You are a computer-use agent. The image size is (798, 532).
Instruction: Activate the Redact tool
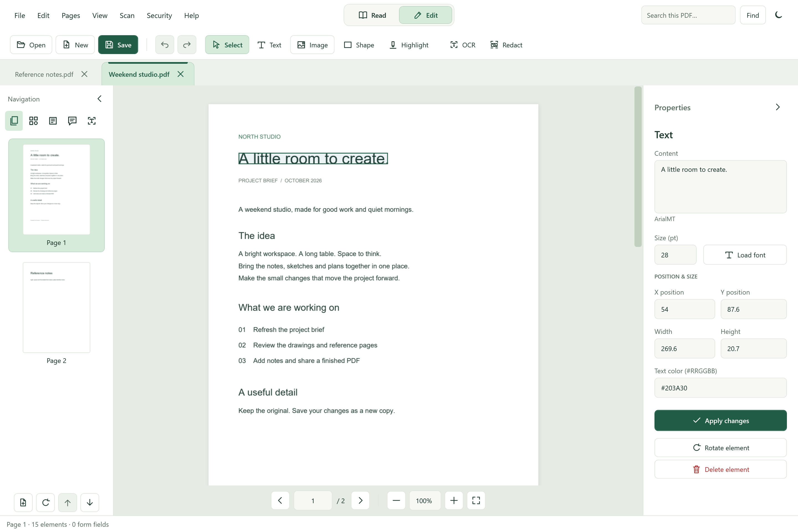tap(506, 45)
